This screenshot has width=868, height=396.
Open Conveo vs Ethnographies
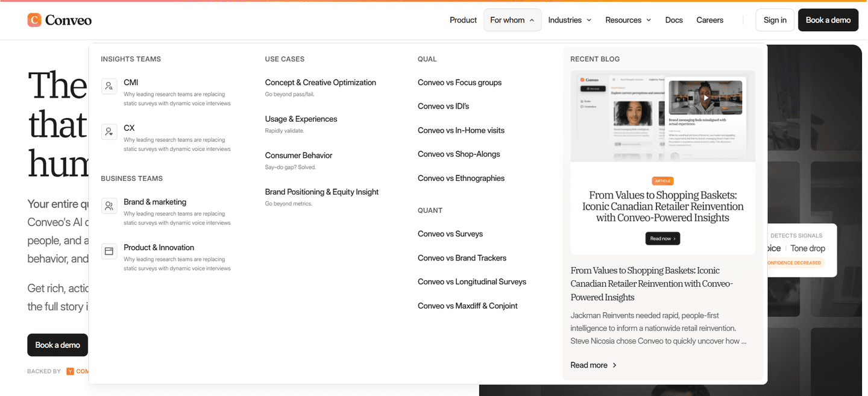(461, 178)
